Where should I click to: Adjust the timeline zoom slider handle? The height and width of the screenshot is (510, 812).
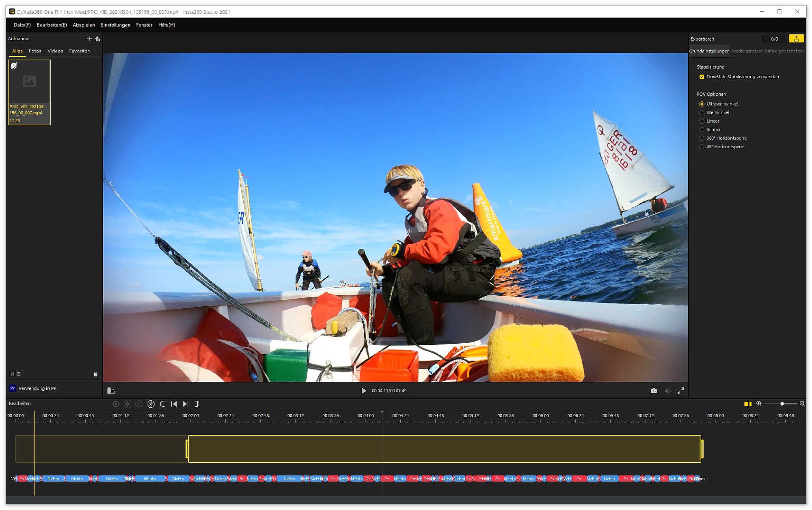[x=782, y=404]
